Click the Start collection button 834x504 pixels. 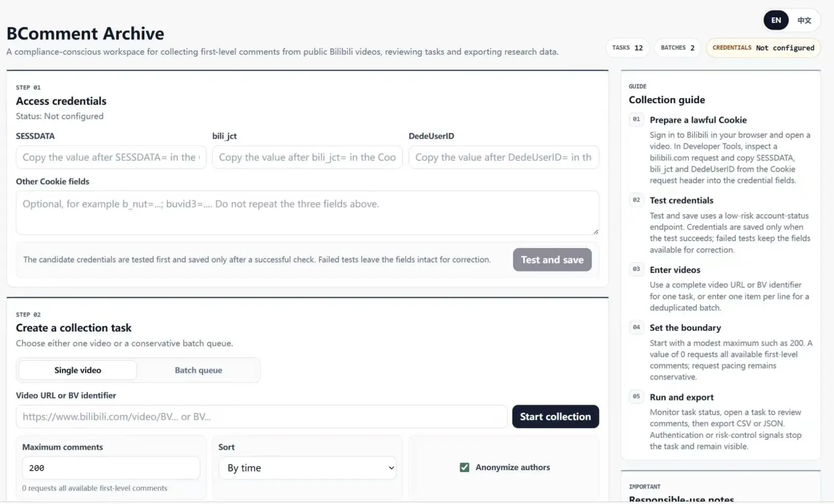[555, 416]
